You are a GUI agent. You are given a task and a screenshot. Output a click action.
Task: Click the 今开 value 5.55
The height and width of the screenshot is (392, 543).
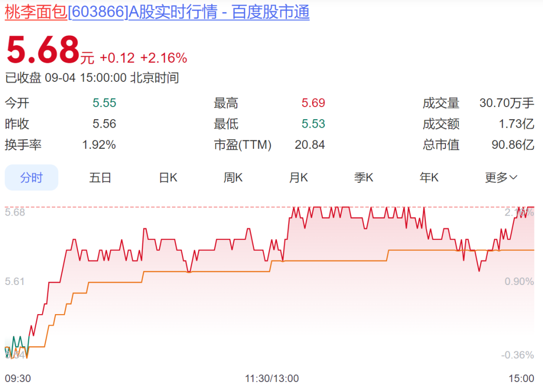coord(104,103)
